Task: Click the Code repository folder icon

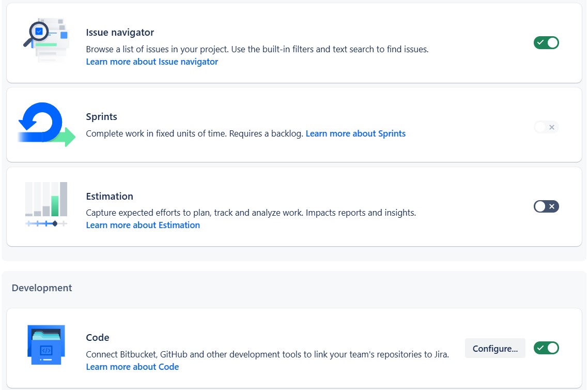Action: click(45, 344)
